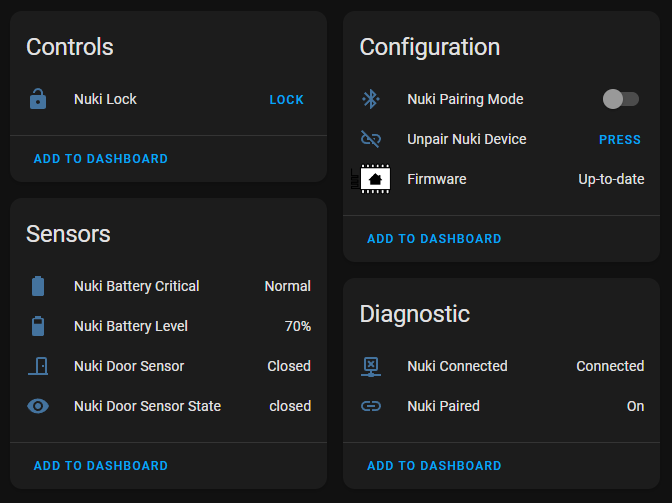The width and height of the screenshot is (672, 503).
Task: Open the Nuki Paired label
Action: [x=443, y=406]
